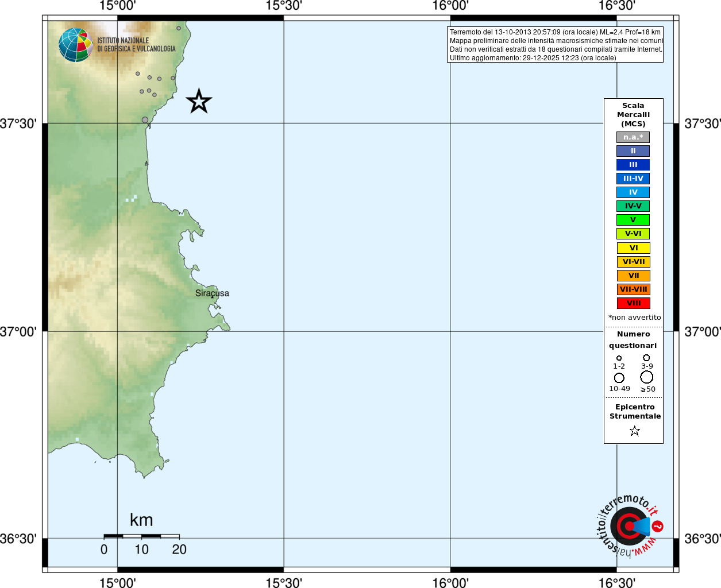Viewport: 721px width, 588px height.
Task: Click the epicenter star on the map
Action: click(x=199, y=101)
